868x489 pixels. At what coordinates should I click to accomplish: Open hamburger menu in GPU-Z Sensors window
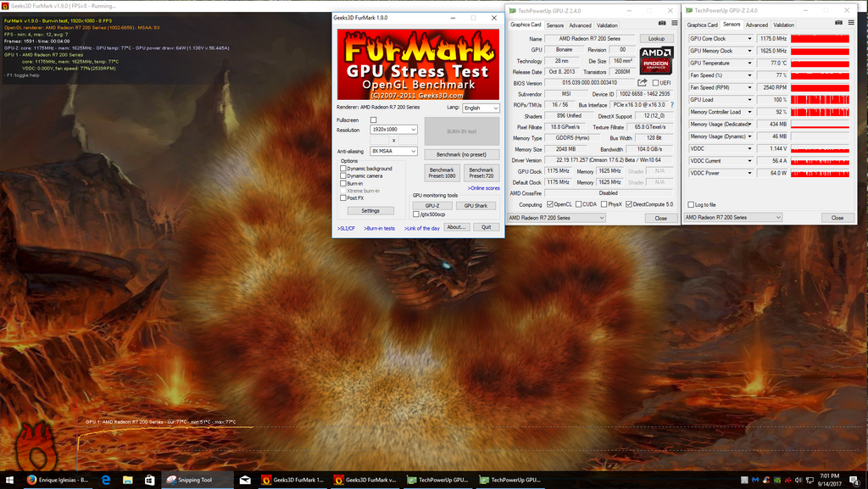coord(851,23)
